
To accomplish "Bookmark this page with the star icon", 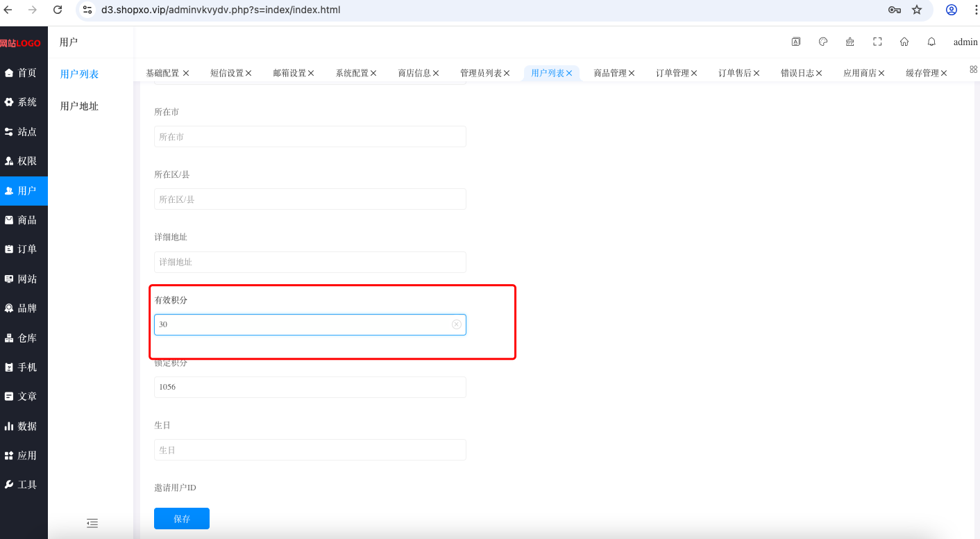I will point(917,10).
